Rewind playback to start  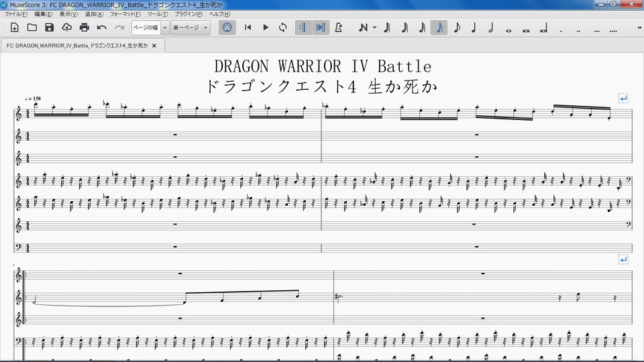(248, 27)
